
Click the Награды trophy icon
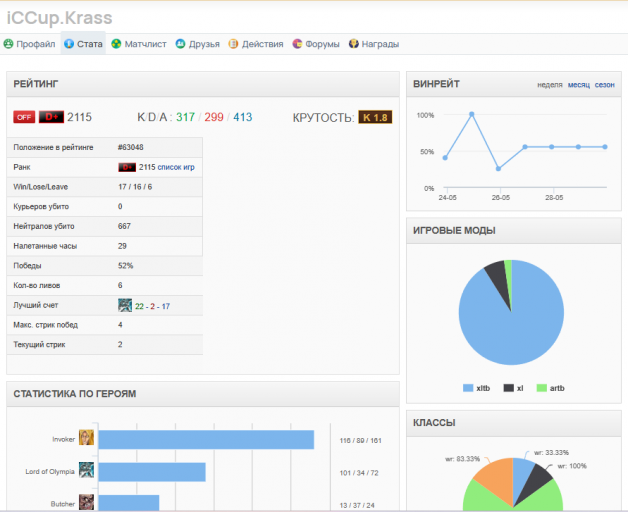[x=354, y=44]
